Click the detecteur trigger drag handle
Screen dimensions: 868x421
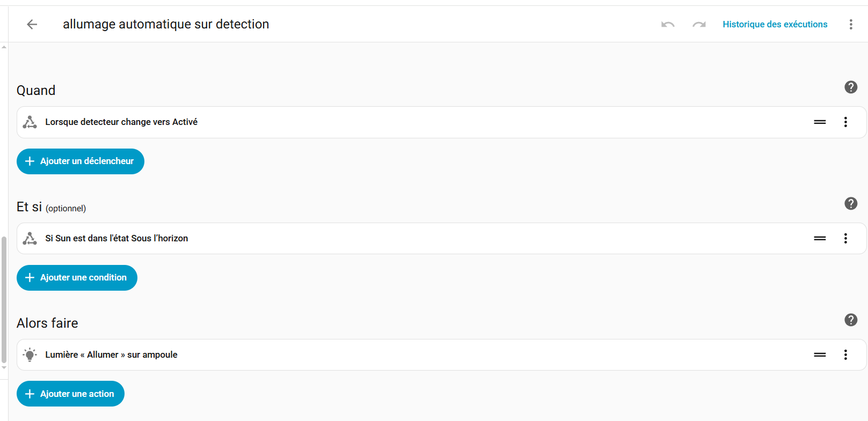(x=820, y=122)
